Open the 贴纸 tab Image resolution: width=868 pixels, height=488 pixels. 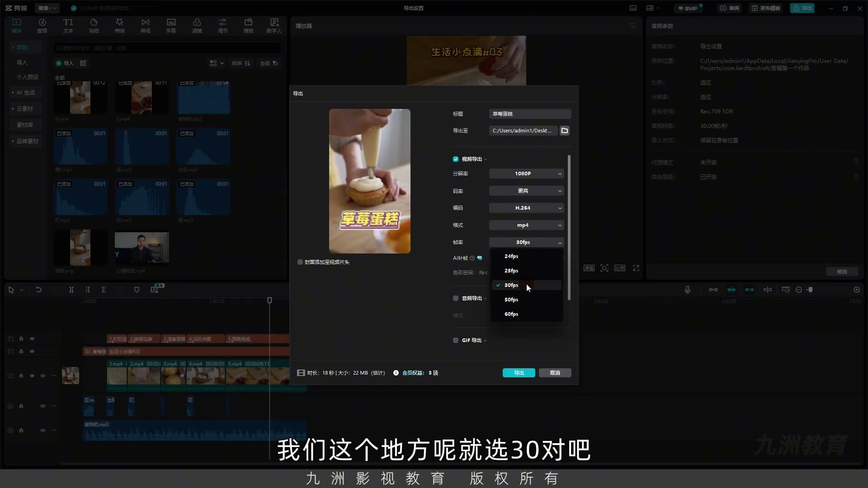pos(94,26)
